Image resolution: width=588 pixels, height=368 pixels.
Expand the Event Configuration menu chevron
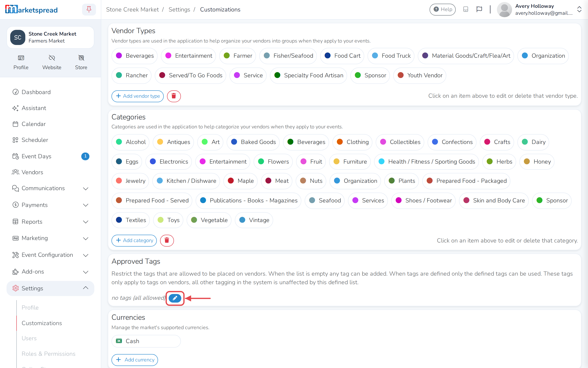click(x=86, y=255)
